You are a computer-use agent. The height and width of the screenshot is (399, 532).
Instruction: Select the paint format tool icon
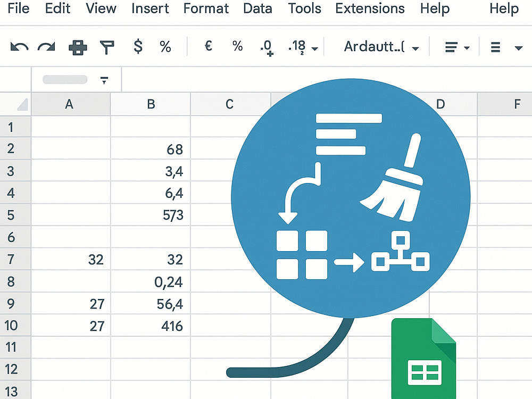106,47
